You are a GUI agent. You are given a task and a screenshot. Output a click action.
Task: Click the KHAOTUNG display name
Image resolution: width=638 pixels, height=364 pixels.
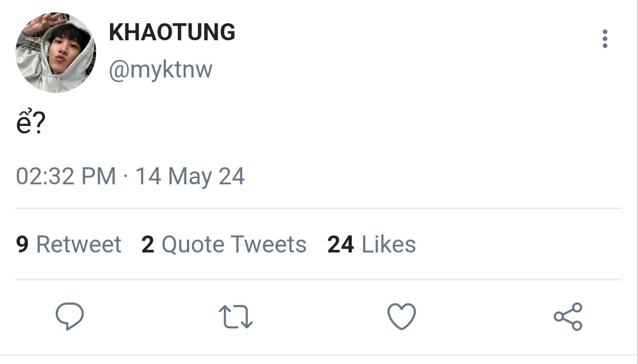pyautogui.click(x=172, y=33)
